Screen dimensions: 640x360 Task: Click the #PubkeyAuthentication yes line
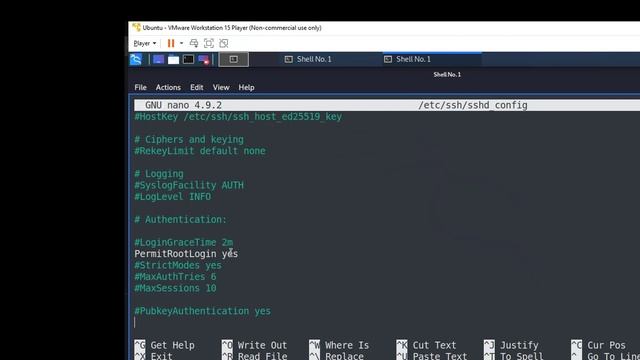pos(202,311)
